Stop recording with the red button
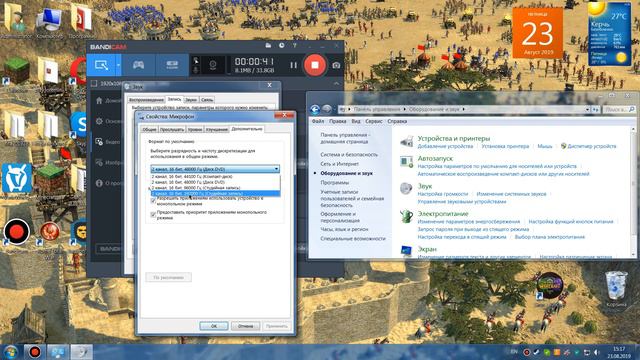This screenshot has height=360, width=640. pyautogui.click(x=315, y=65)
